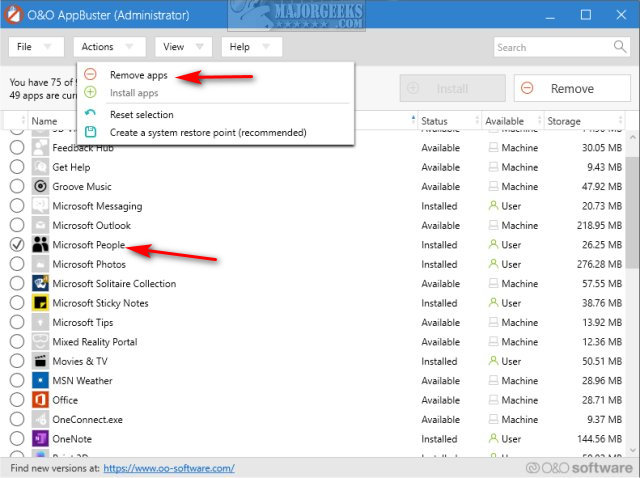
Task: Click the 276.28 MB storage value
Action: pos(599,264)
